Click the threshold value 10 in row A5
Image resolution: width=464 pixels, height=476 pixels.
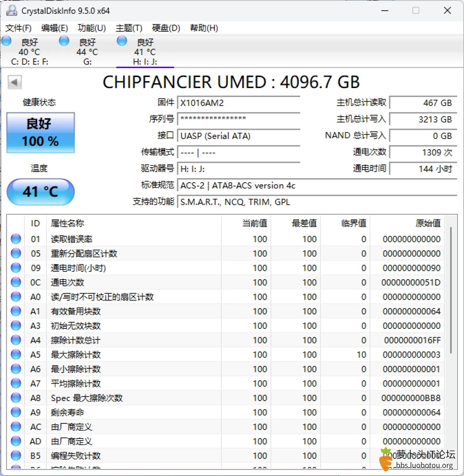[x=362, y=355]
